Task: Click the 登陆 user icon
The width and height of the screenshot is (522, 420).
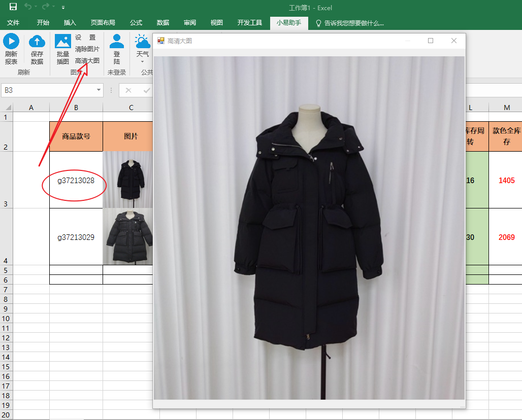Action: 117,42
